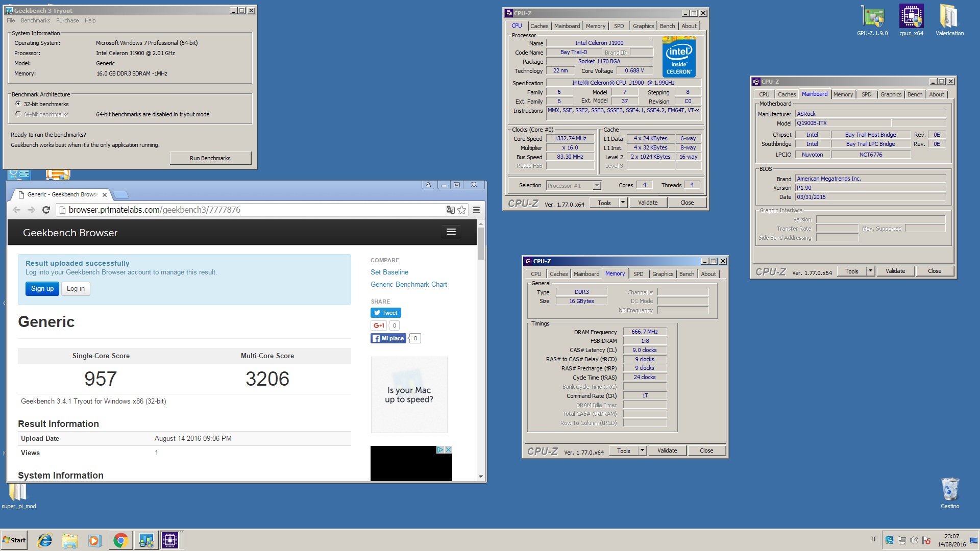The image size is (980, 551).
Task: Open Windows Media Player in taskbar
Action: click(95, 540)
